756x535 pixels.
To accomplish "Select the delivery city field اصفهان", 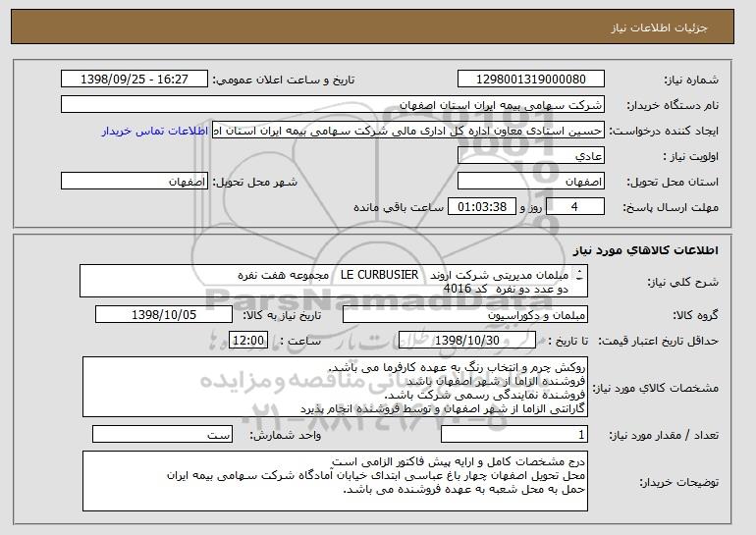I will [x=135, y=182].
